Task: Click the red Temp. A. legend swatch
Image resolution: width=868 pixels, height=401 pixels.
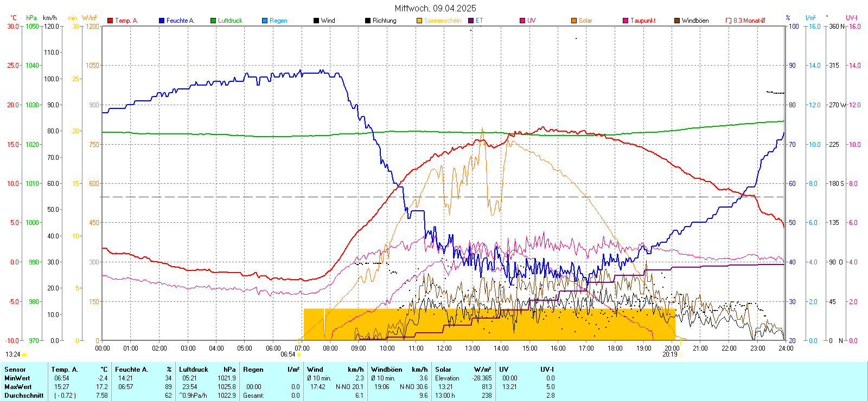Action: 110,21
